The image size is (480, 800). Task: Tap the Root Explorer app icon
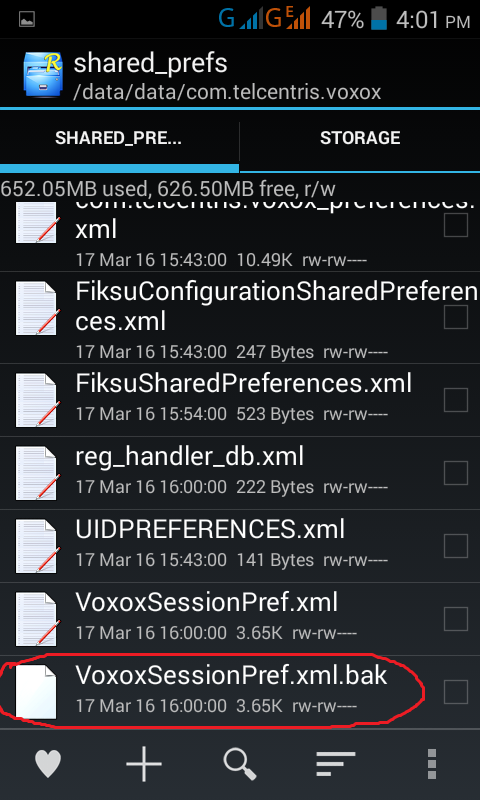[43, 74]
